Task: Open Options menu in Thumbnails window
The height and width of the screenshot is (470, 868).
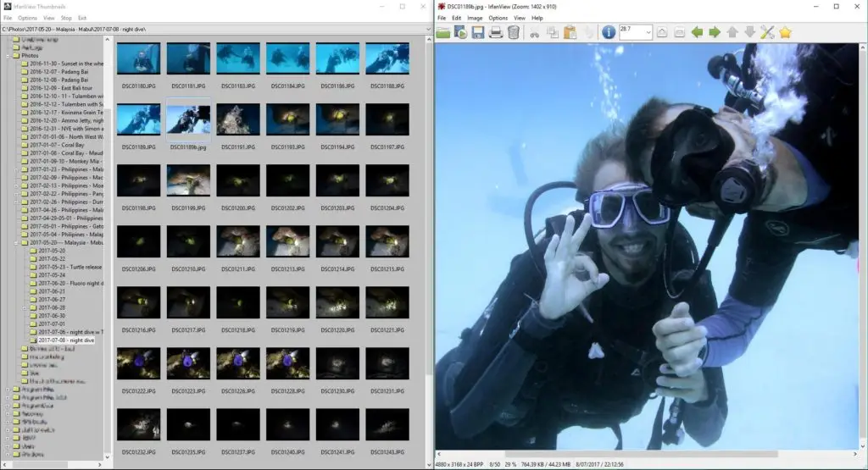Action: 27,18
